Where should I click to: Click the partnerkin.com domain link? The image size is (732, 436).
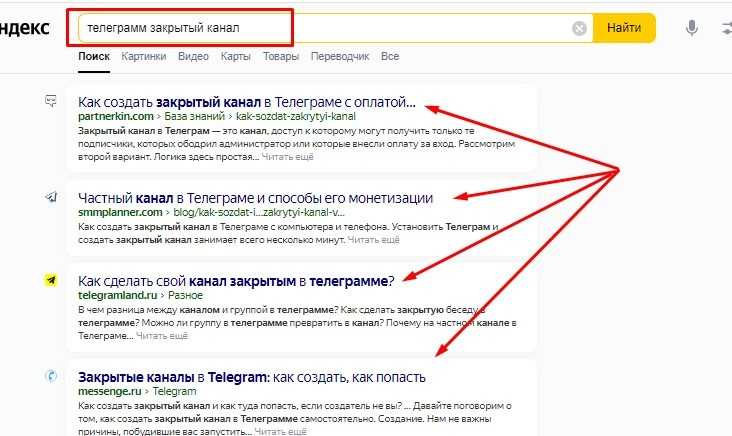[x=116, y=116]
